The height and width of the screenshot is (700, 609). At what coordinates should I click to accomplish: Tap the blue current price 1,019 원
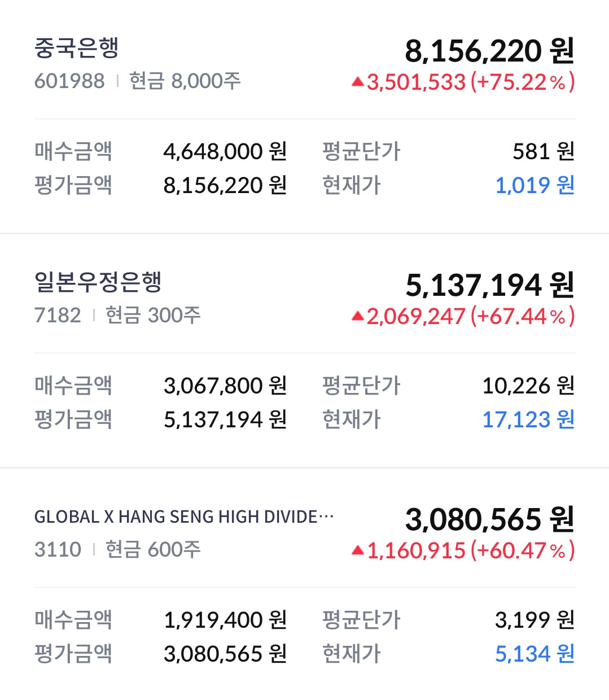point(534,185)
